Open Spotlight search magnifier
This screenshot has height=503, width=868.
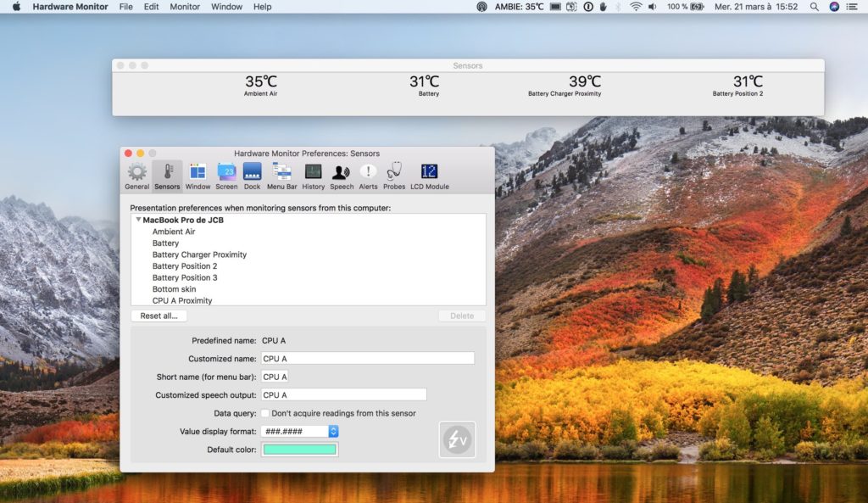tap(815, 7)
